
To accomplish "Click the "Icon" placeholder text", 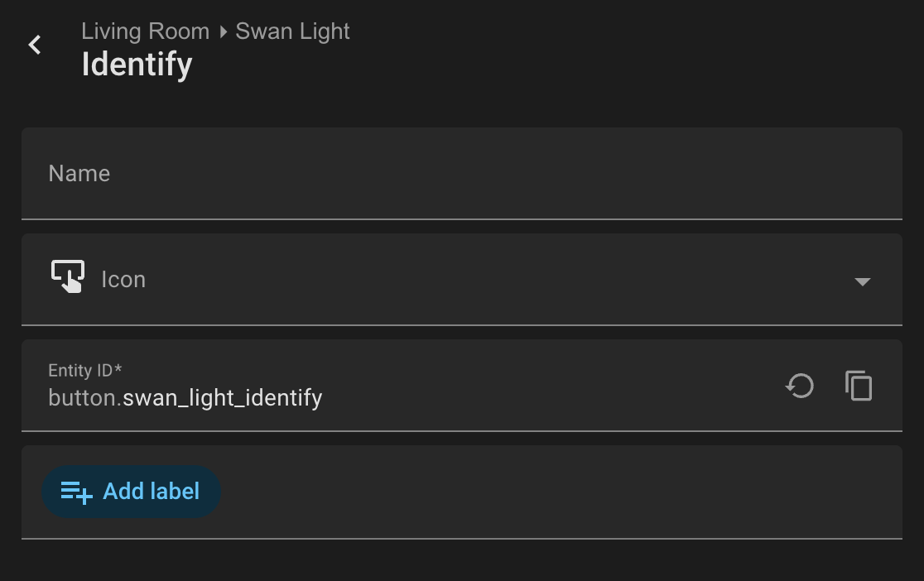I will pos(123,280).
